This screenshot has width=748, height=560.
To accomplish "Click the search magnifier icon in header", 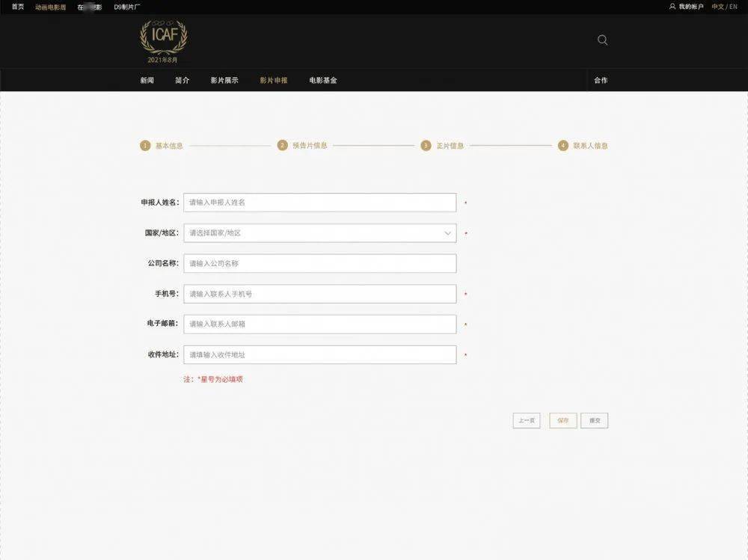I will click(602, 40).
